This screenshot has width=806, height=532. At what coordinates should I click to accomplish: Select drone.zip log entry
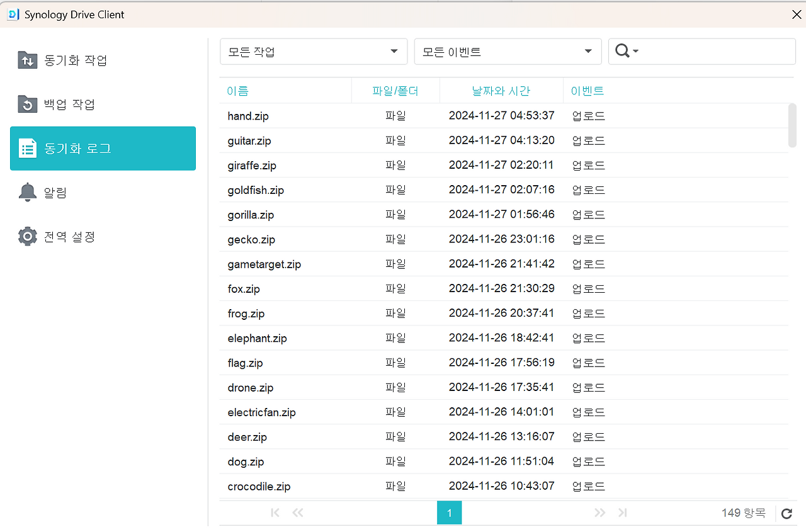coord(504,387)
